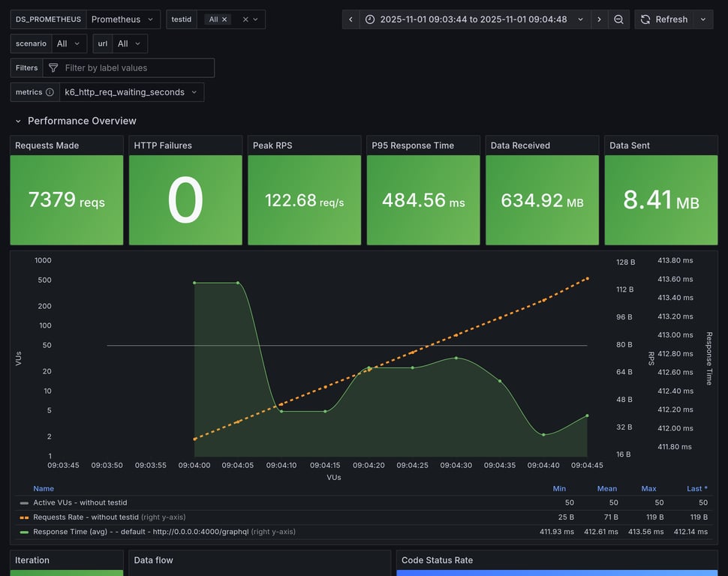Click the filter funnel icon
The image size is (728, 576).
tap(53, 68)
